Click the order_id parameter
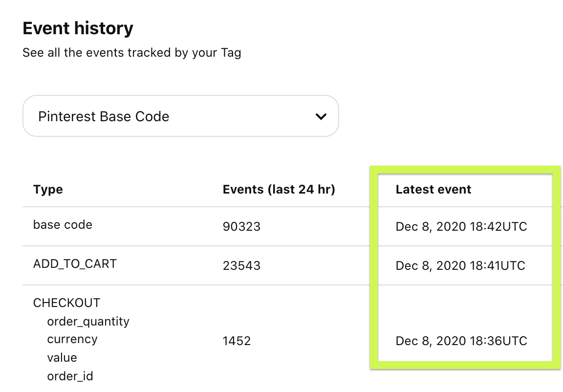 (70, 376)
